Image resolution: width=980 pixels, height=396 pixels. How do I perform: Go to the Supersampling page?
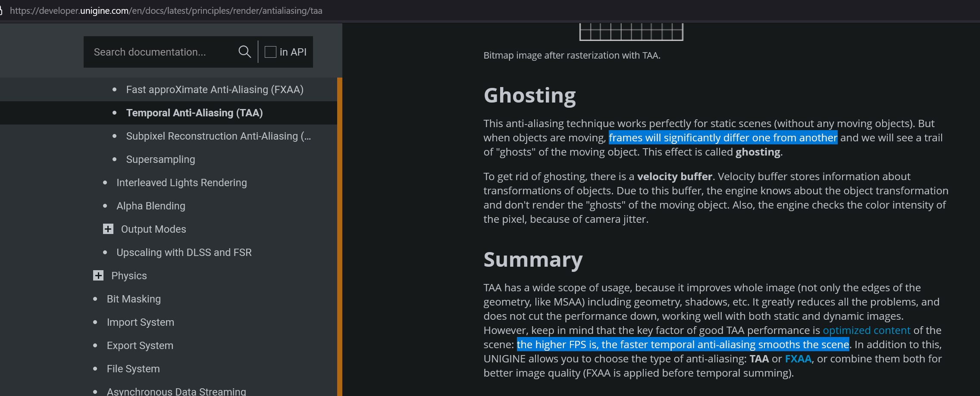point(160,159)
